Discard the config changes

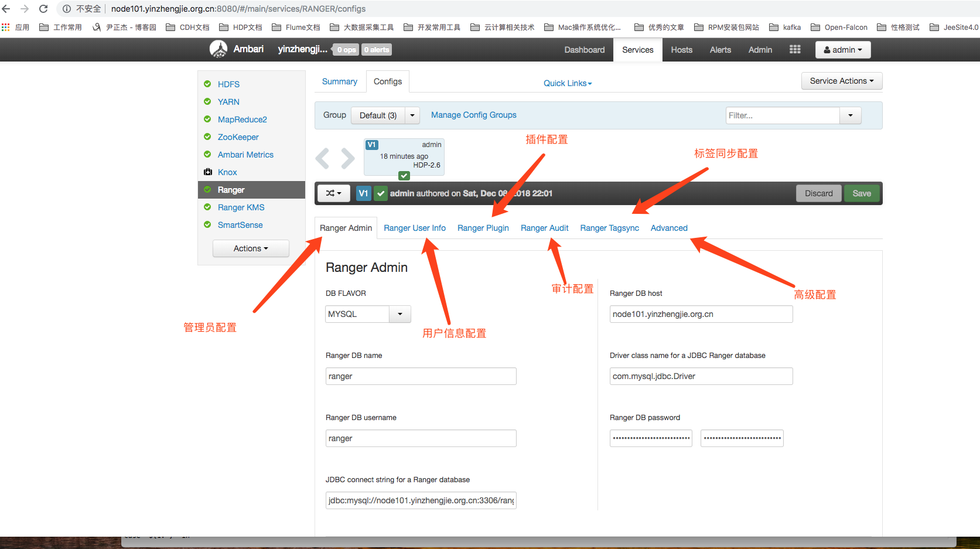click(819, 193)
